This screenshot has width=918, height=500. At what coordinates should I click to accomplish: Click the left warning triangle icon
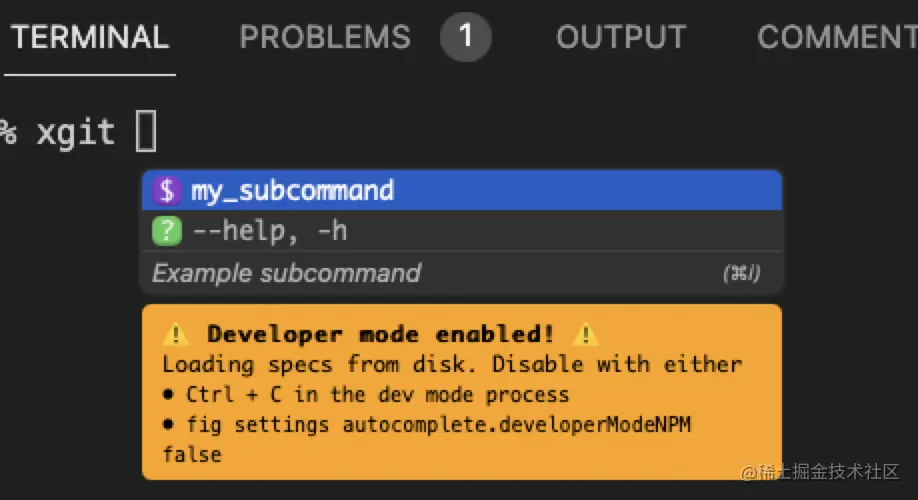tap(176, 334)
